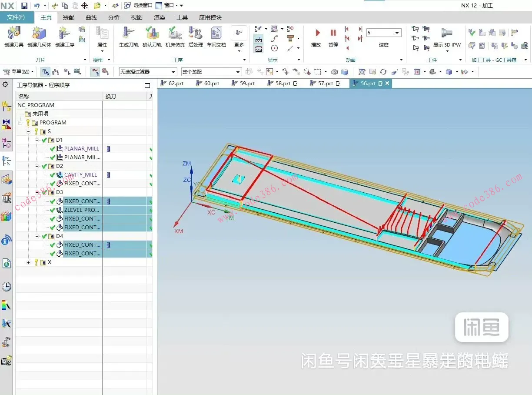
Task: Switch to the 58.prt document tab
Action: pos(283,84)
